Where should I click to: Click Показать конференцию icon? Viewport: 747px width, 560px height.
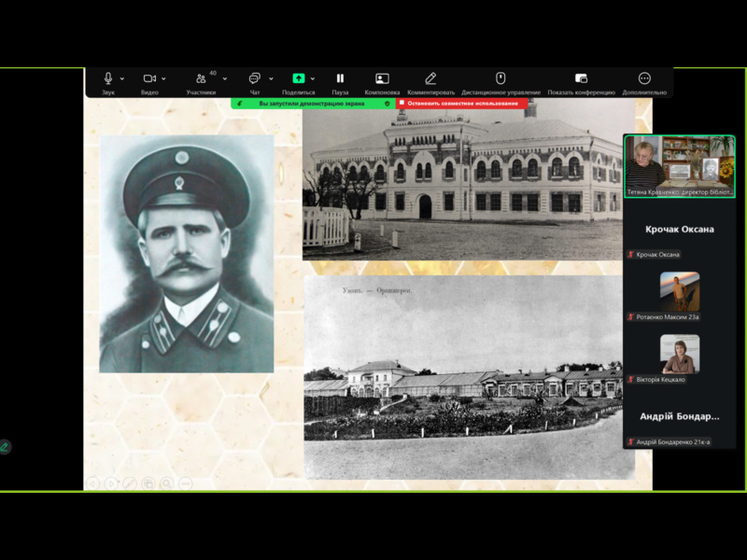(581, 79)
